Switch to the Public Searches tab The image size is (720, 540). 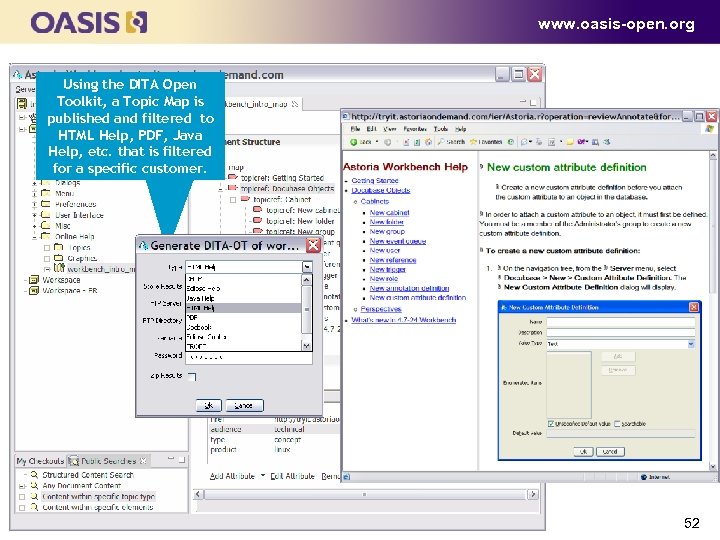(108, 461)
